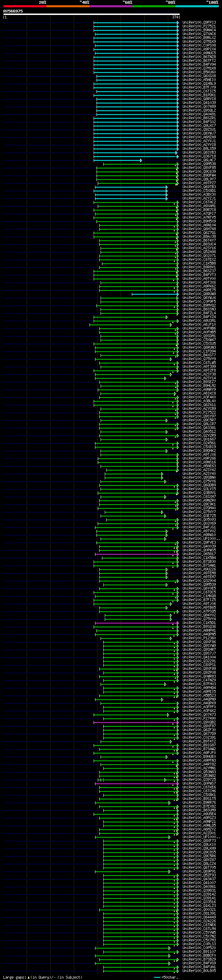Select the UniRef100_A6MZA9 label
Screen dimensions: 222x980
[x=199, y=137]
